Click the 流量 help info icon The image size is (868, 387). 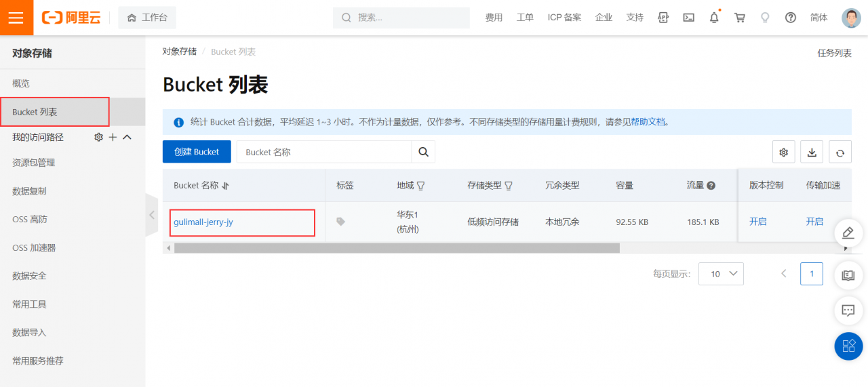tap(711, 186)
